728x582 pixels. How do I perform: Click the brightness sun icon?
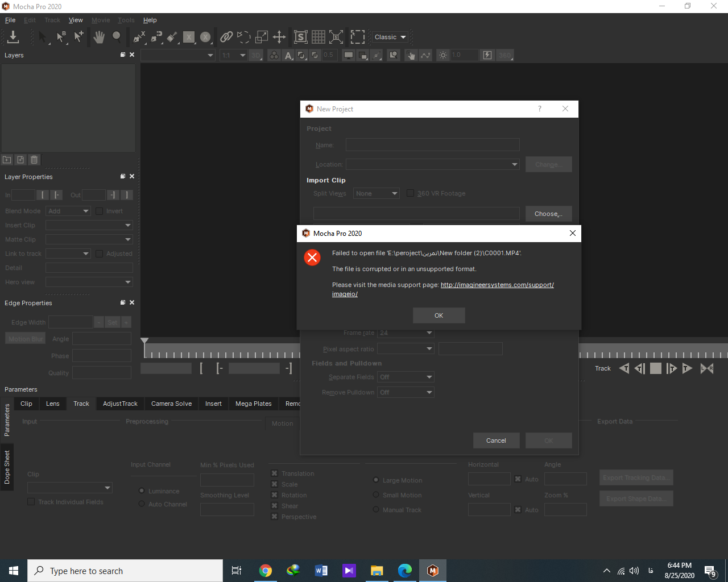tap(443, 55)
